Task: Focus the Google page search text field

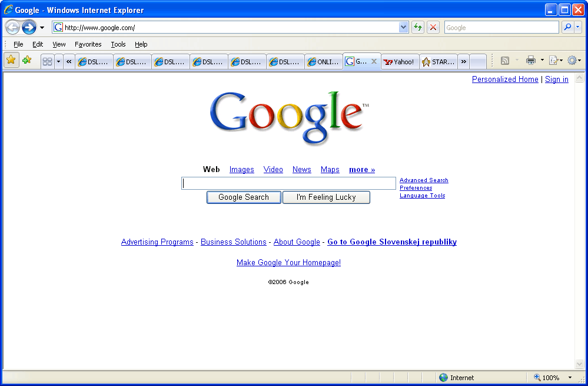Action: click(x=288, y=183)
